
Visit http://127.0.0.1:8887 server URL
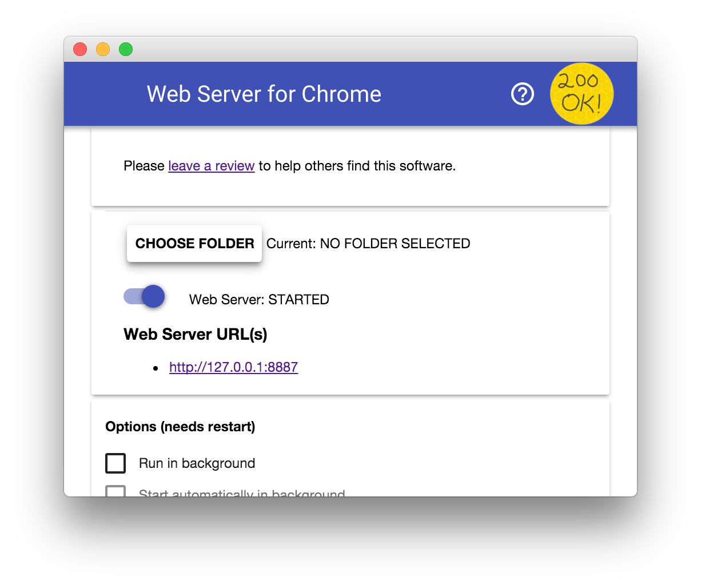point(233,367)
